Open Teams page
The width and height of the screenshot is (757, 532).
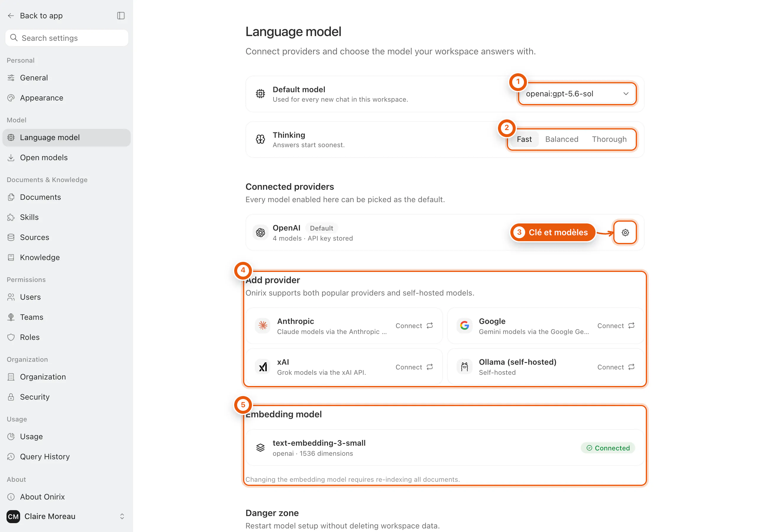67,317
